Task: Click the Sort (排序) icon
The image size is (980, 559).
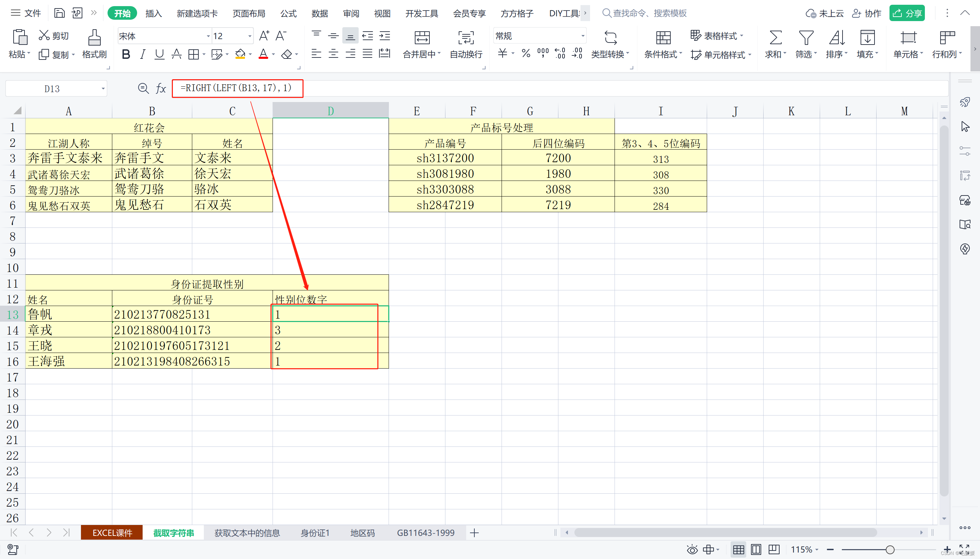Action: 836,38
